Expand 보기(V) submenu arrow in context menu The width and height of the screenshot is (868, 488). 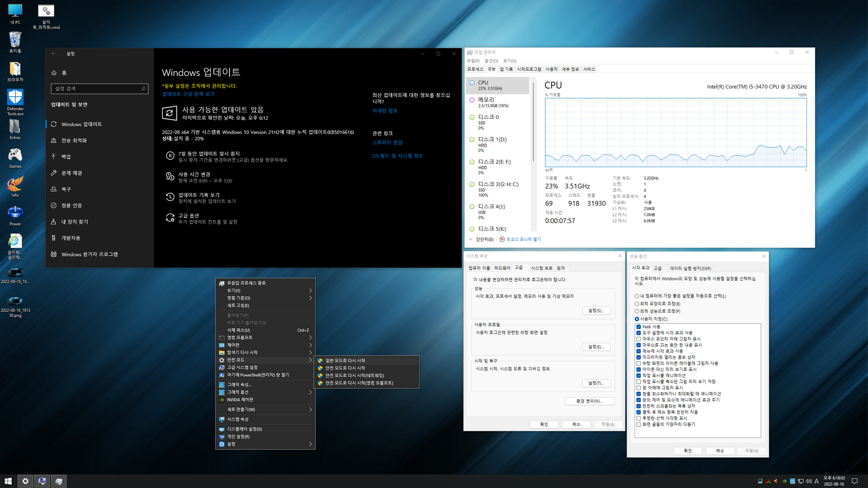click(x=310, y=290)
